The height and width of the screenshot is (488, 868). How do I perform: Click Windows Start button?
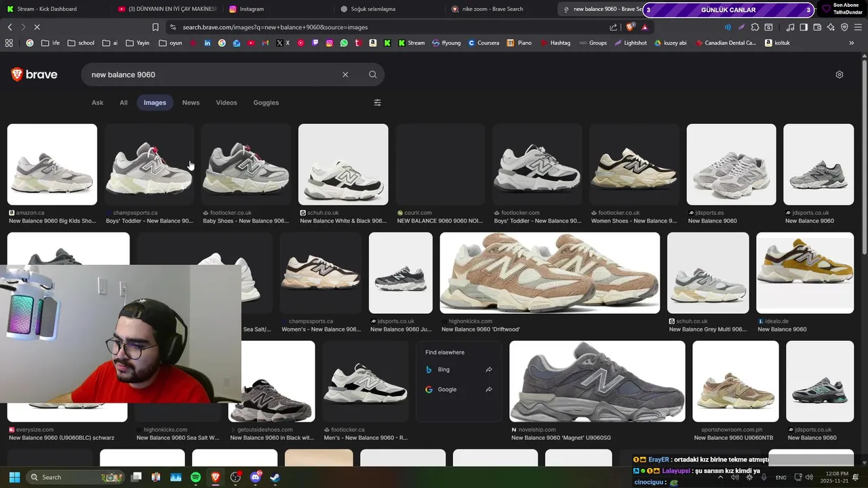coord(14,477)
